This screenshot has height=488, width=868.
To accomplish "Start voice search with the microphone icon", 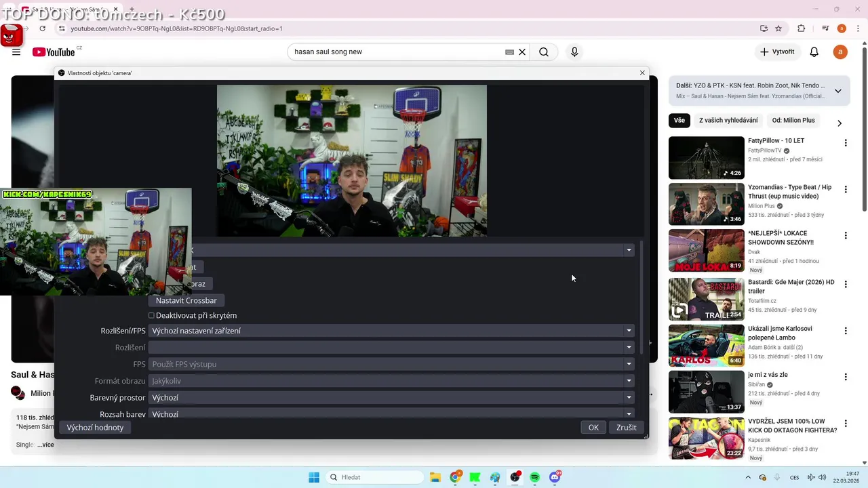I will [x=574, y=52].
